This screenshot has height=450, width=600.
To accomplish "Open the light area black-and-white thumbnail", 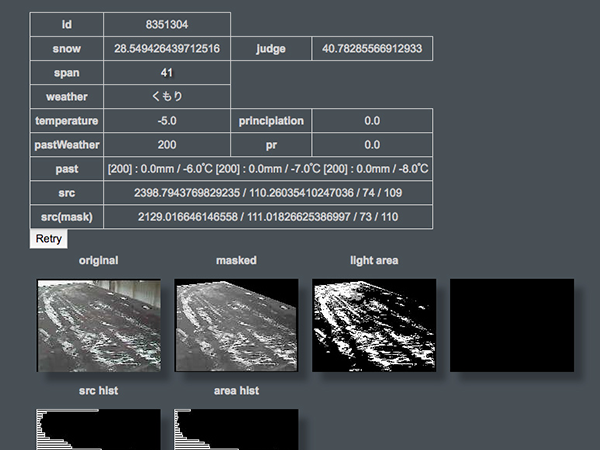I will (375, 326).
